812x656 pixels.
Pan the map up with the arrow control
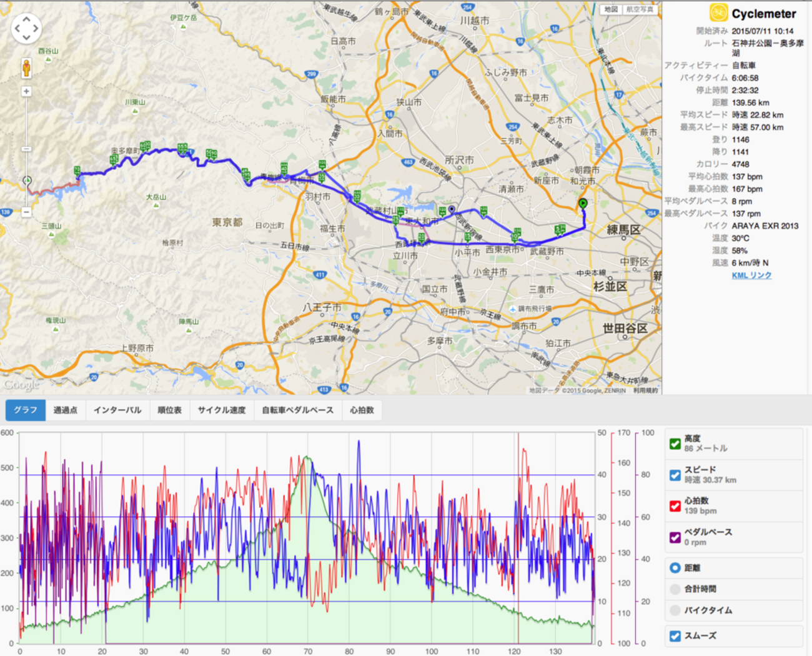(26, 19)
